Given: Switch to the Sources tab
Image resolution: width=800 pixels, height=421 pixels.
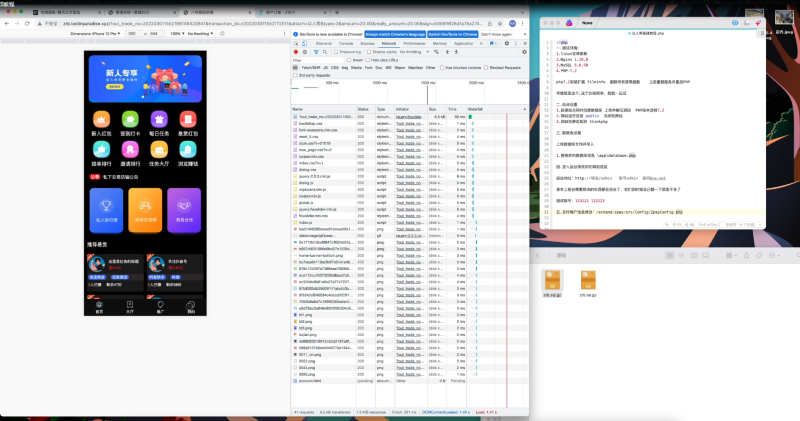Looking at the screenshot, I should 367,43.
